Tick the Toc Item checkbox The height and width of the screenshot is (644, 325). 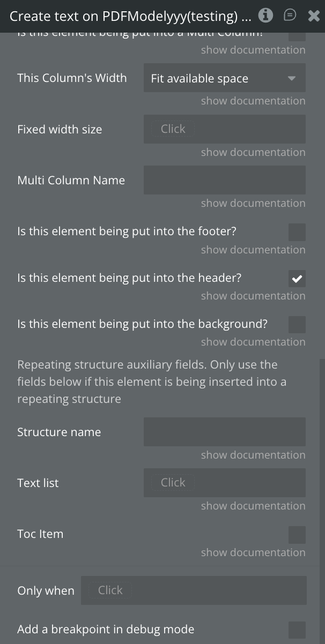[x=297, y=535]
